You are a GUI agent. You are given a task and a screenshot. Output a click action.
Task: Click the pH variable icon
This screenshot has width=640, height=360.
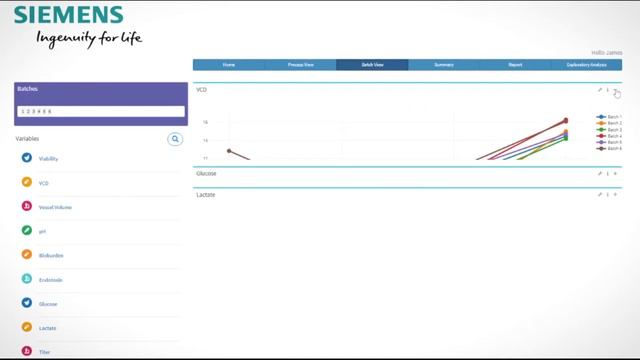point(27,230)
